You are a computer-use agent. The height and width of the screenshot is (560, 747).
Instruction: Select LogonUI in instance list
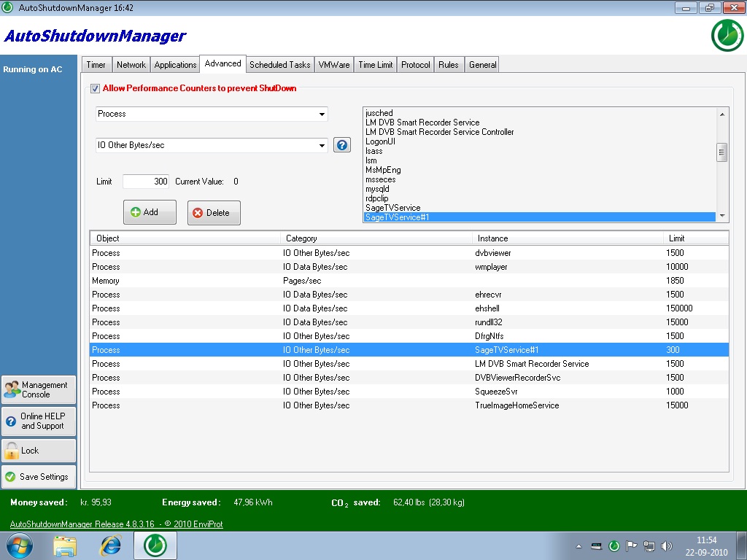point(539,141)
